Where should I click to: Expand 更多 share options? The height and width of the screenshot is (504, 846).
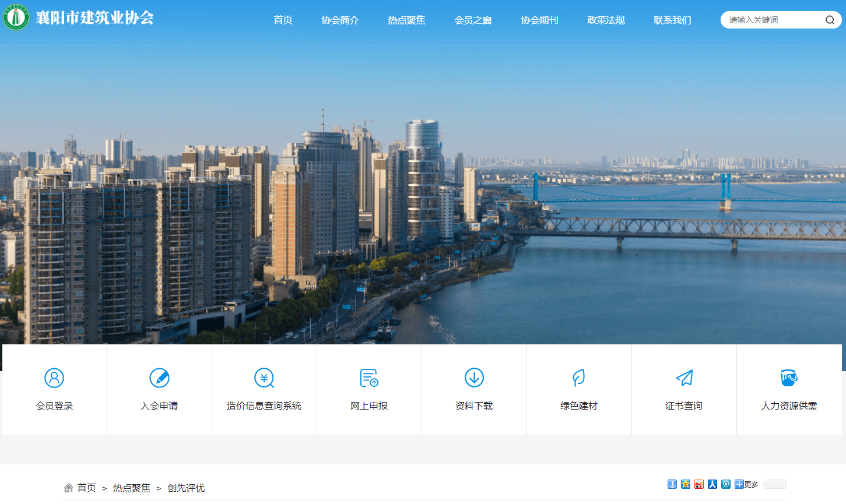[x=747, y=484]
